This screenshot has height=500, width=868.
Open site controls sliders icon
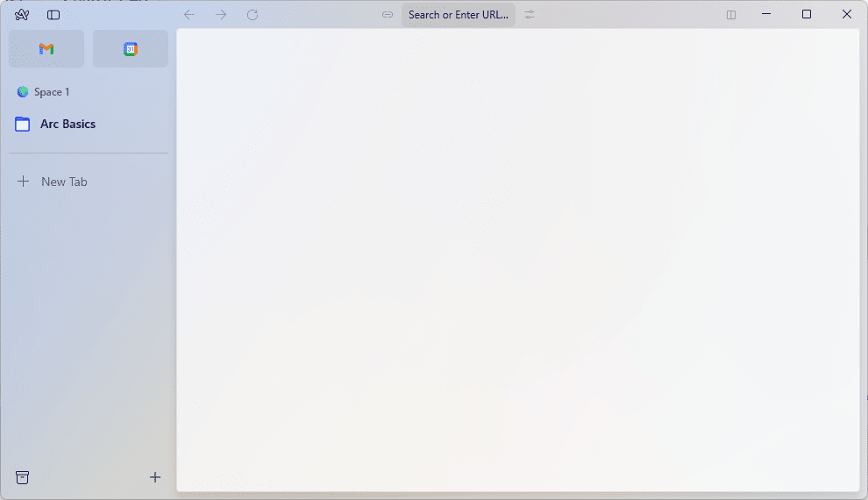tap(530, 15)
